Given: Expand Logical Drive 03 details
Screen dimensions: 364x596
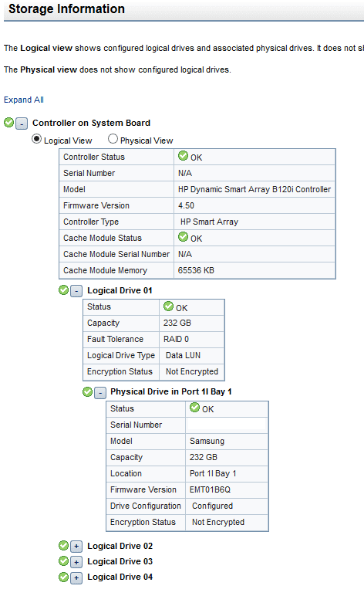Looking at the screenshot, I should pyautogui.click(x=76, y=562).
